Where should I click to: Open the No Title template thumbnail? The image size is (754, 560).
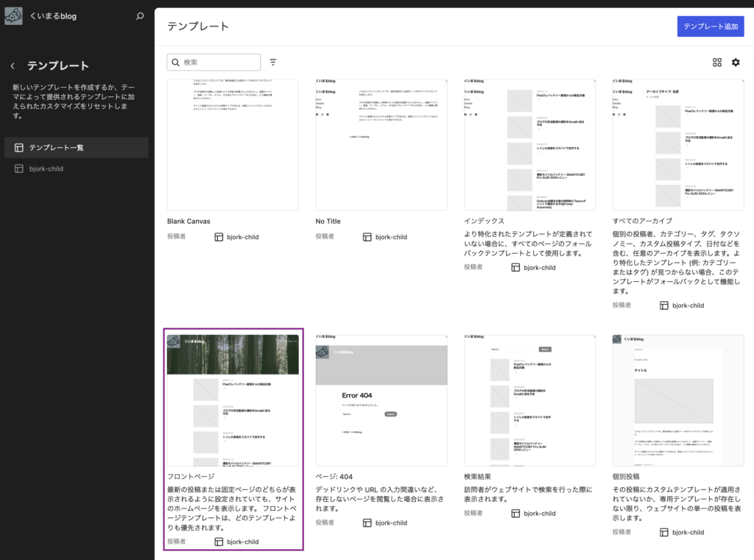coord(381,145)
